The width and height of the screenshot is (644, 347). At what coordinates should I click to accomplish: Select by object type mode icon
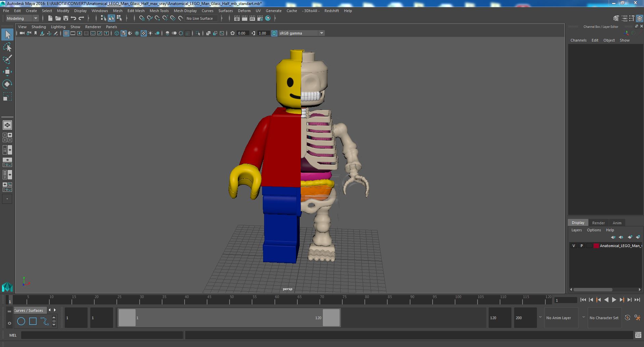click(x=111, y=18)
